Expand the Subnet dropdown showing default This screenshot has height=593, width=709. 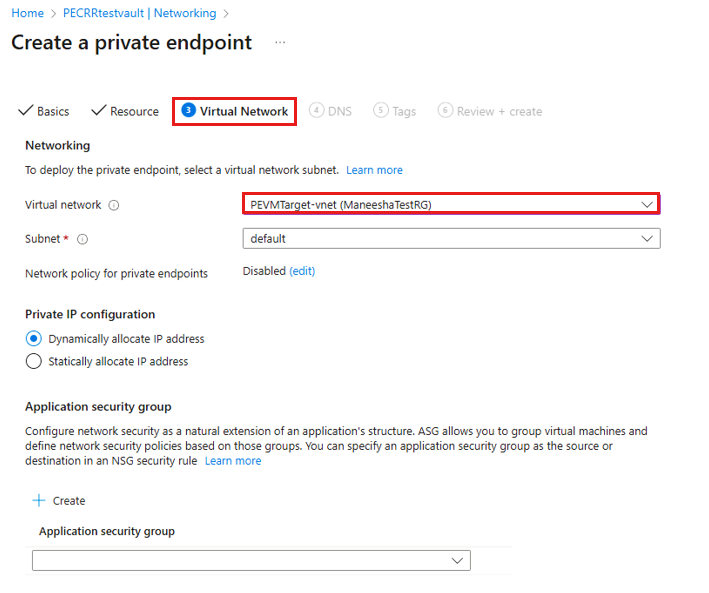(x=451, y=239)
